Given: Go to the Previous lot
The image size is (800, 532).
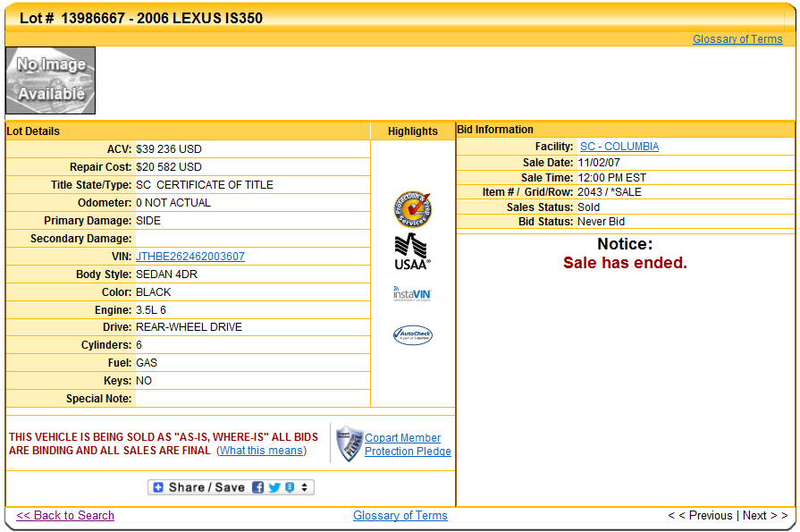Looking at the screenshot, I should (701, 515).
